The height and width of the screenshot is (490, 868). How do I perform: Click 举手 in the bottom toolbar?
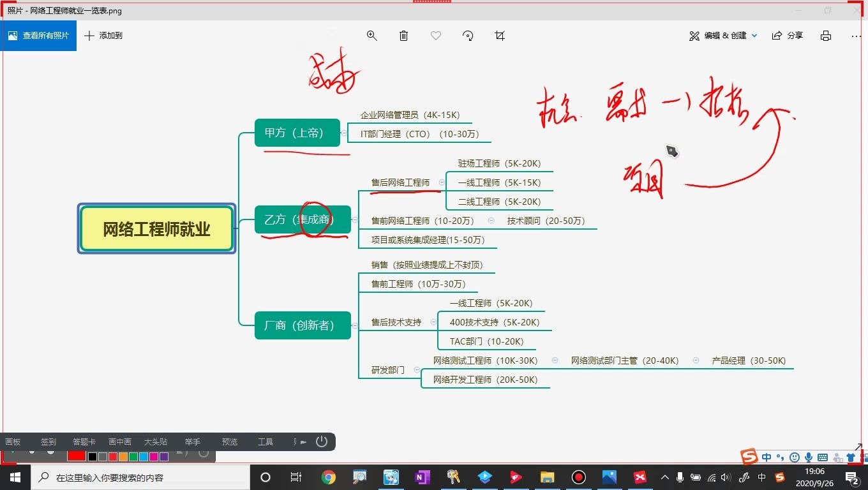coord(193,442)
